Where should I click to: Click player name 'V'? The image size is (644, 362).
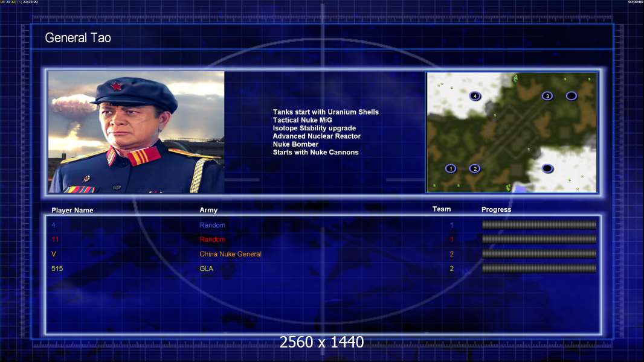(53, 254)
